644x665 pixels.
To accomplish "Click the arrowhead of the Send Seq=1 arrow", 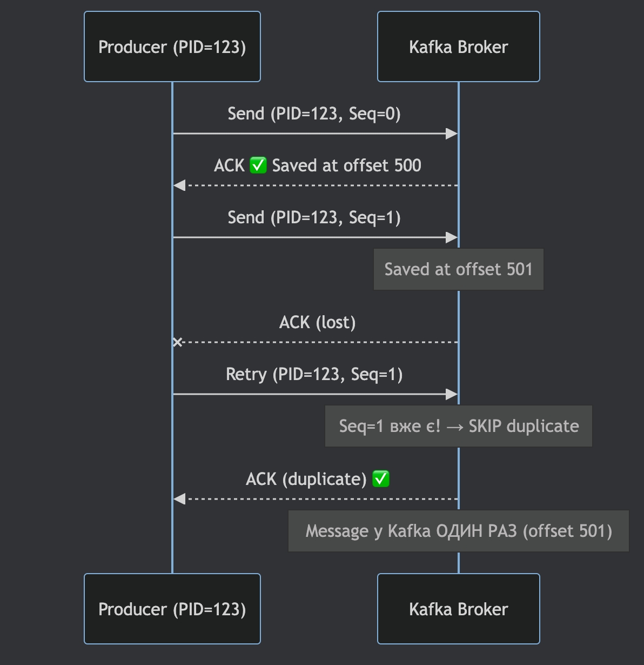I will pyautogui.click(x=452, y=237).
